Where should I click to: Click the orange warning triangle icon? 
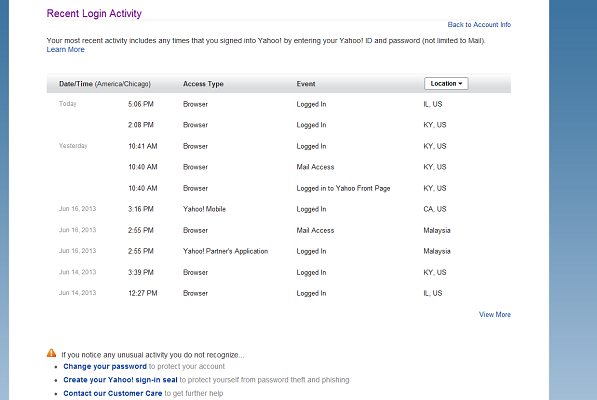tap(51, 353)
